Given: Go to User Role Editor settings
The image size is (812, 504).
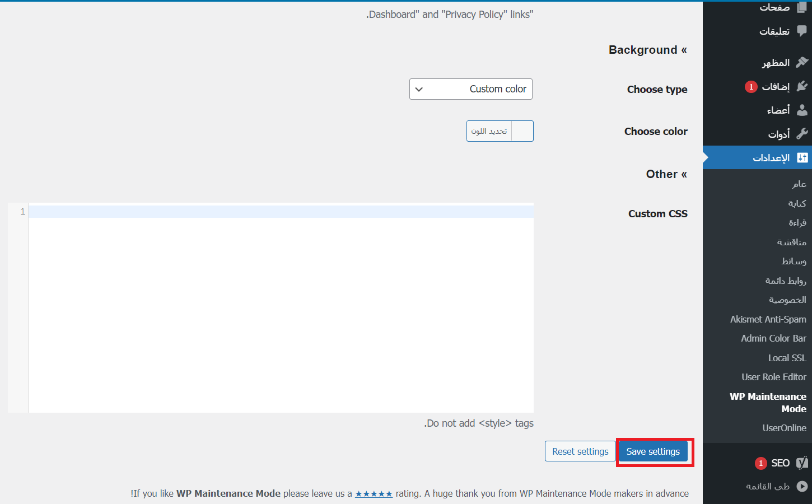Looking at the screenshot, I should (x=773, y=377).
